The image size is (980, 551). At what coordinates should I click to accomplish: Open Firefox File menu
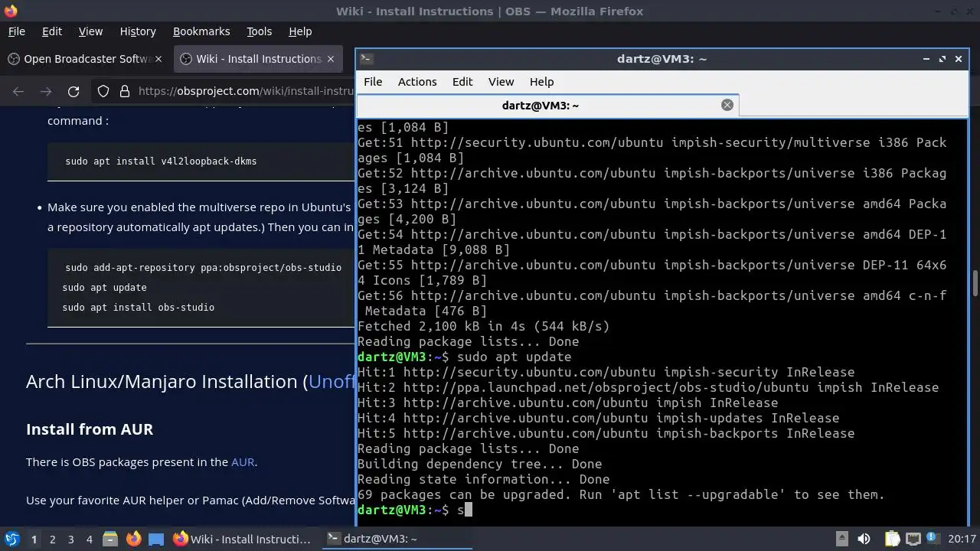click(x=16, y=31)
